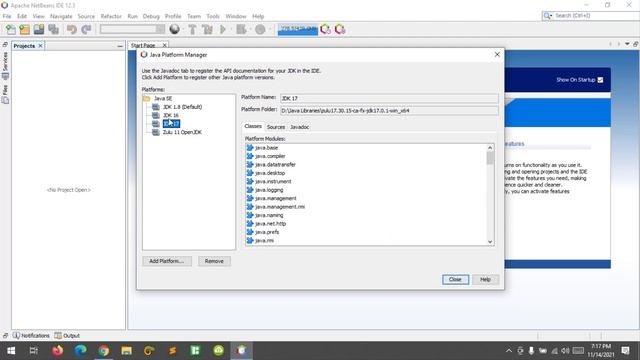Open the File menu

pyautogui.click(x=7, y=16)
